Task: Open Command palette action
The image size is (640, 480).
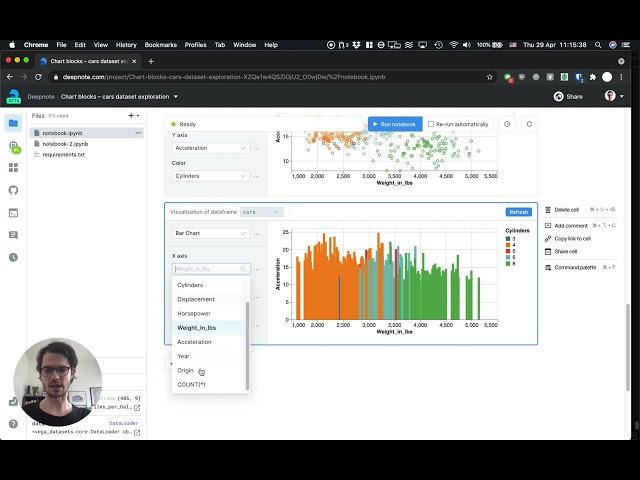Action: coord(575,268)
